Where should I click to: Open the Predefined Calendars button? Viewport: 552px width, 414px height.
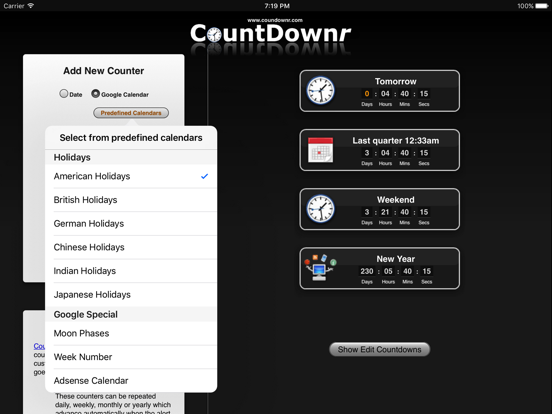pyautogui.click(x=131, y=113)
